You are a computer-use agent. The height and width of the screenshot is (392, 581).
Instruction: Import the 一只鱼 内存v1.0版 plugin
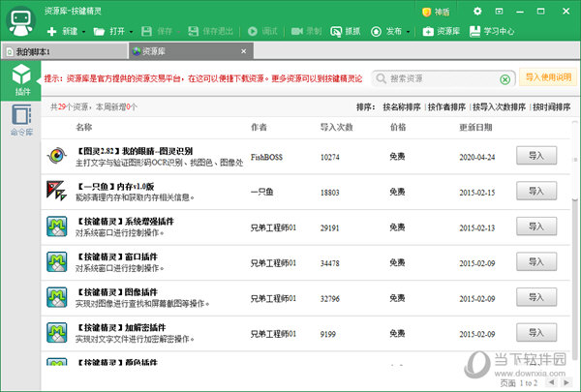[536, 191]
